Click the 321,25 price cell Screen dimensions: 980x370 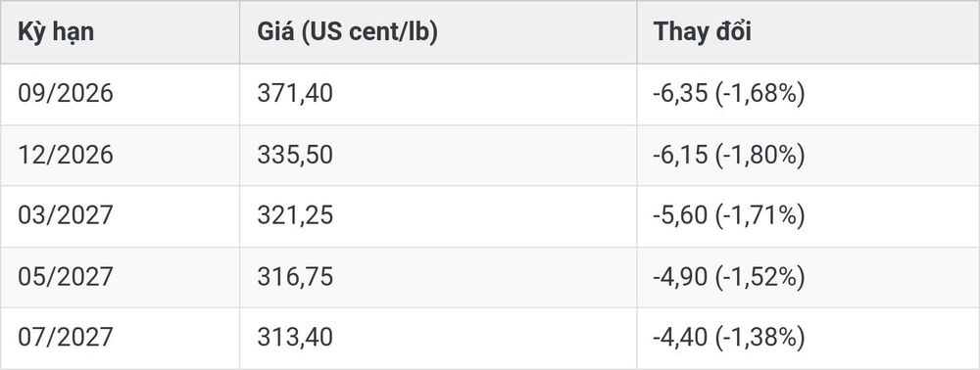pyautogui.click(x=438, y=216)
